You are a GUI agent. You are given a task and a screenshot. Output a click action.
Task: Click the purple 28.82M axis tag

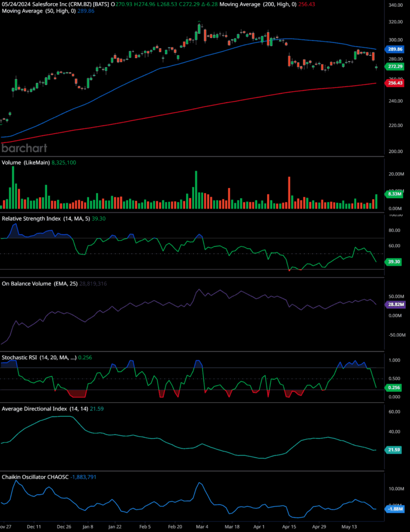395,304
